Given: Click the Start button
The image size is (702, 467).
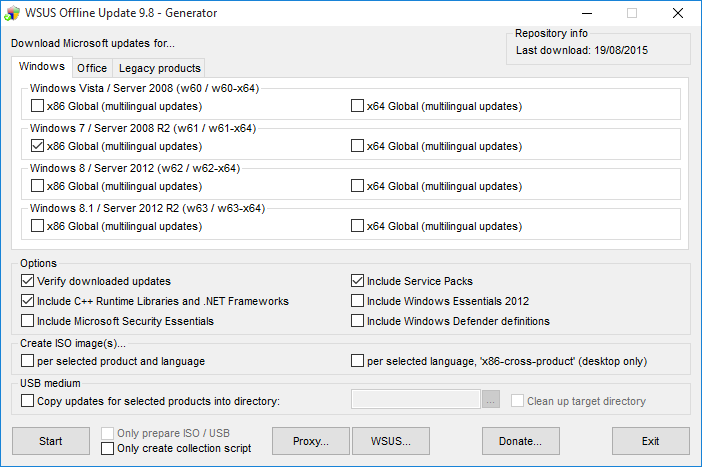Looking at the screenshot, I should (51, 441).
